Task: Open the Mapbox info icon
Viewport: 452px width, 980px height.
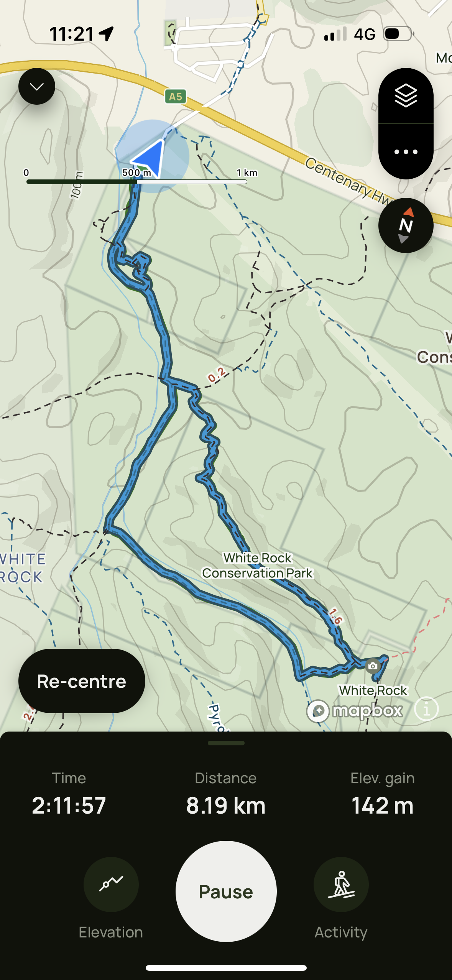Action: pyautogui.click(x=426, y=709)
